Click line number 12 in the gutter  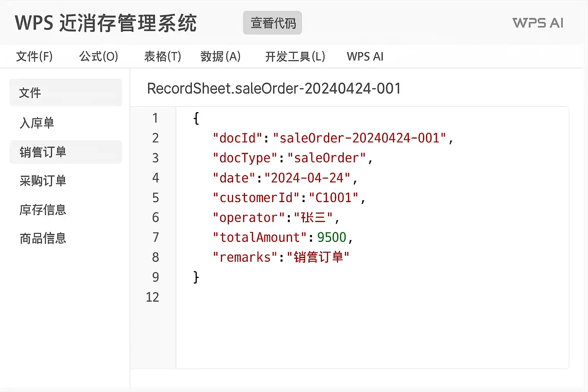(x=152, y=297)
